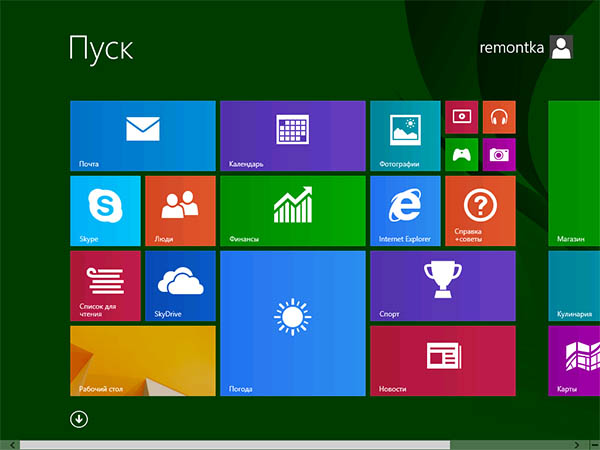The height and width of the screenshot is (450, 600).
Task: Click the user account avatar picture
Action: [x=561, y=47]
